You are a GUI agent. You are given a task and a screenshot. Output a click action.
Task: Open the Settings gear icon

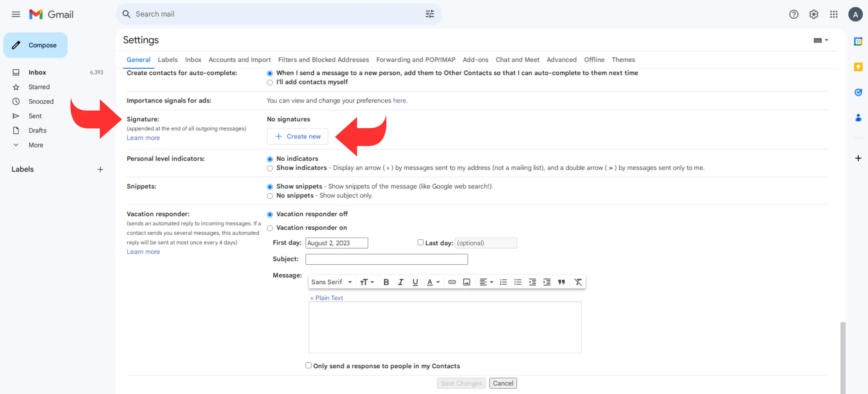click(x=813, y=14)
